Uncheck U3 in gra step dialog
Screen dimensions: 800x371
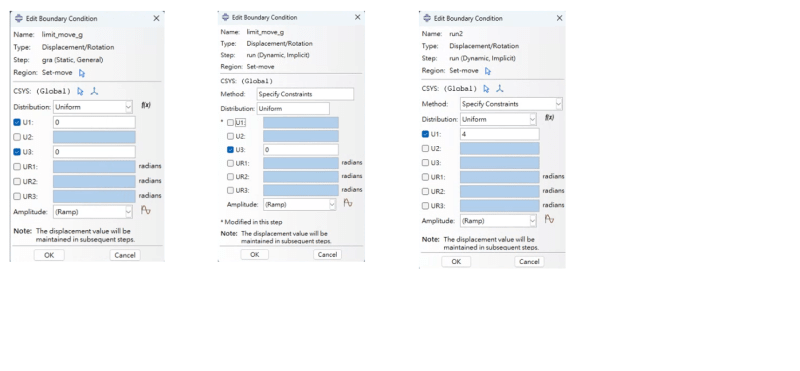point(17,152)
